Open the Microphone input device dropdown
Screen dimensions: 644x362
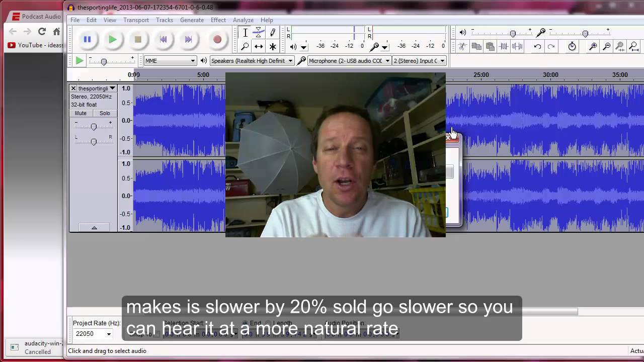pyautogui.click(x=349, y=61)
